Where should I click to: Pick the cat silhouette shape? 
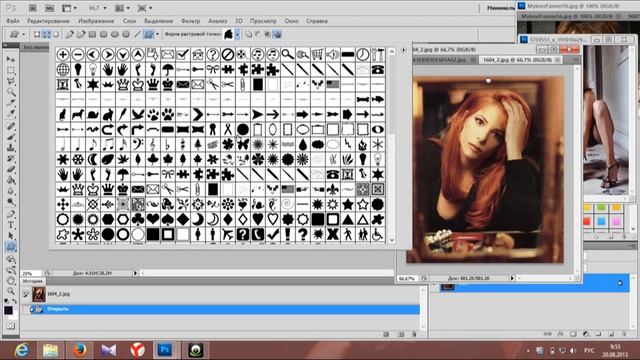click(x=63, y=115)
